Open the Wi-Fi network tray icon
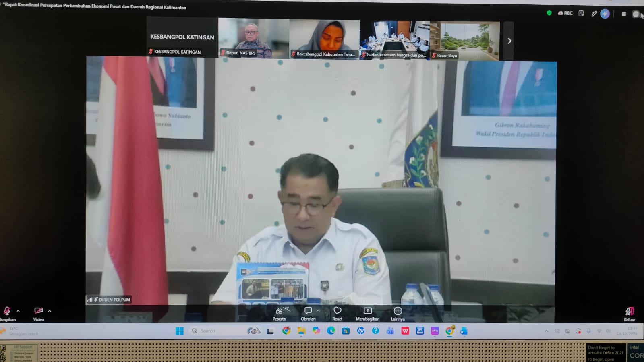The height and width of the screenshot is (362, 644). click(x=599, y=331)
